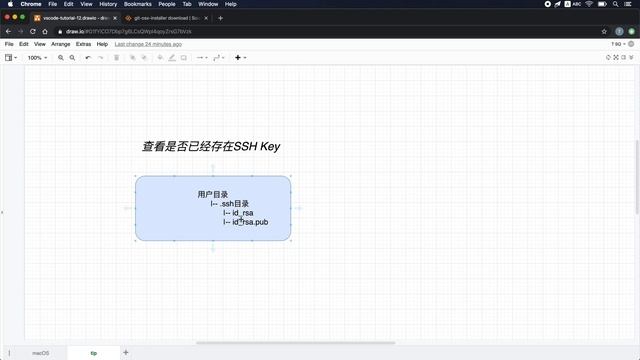Open the Extras menu

[x=83, y=44]
